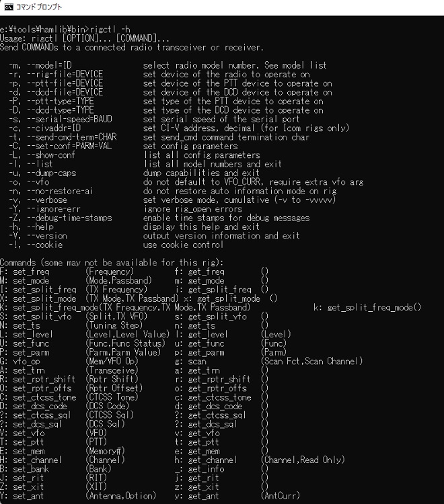This screenshot has width=444, height=504.
Task: Click the "set_level" command entry
Action: click(26, 335)
